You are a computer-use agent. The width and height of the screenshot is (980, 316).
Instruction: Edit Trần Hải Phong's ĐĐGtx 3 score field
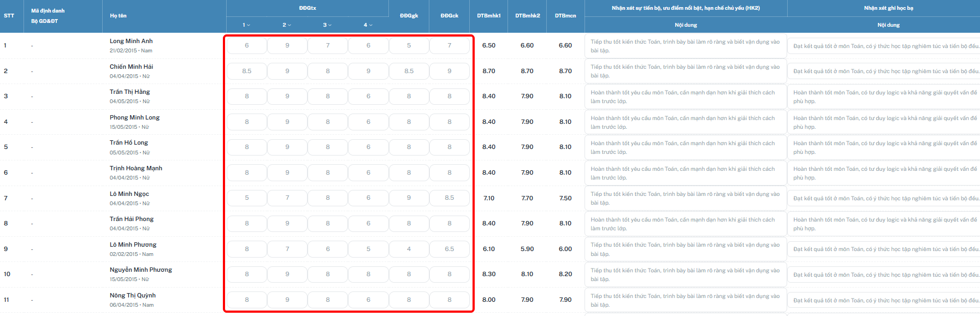(328, 223)
